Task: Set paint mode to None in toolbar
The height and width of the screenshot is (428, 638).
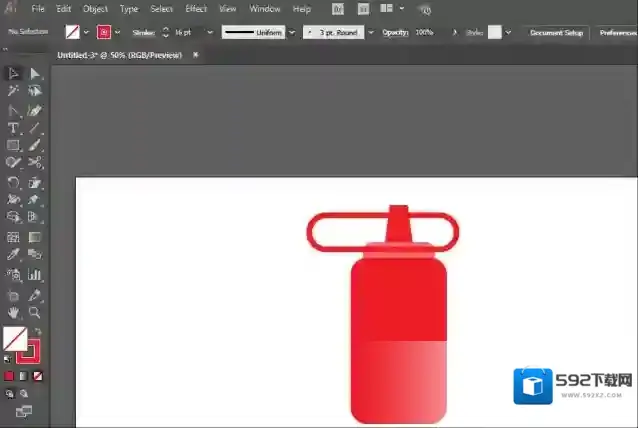Action: pyautogui.click(x=38, y=376)
